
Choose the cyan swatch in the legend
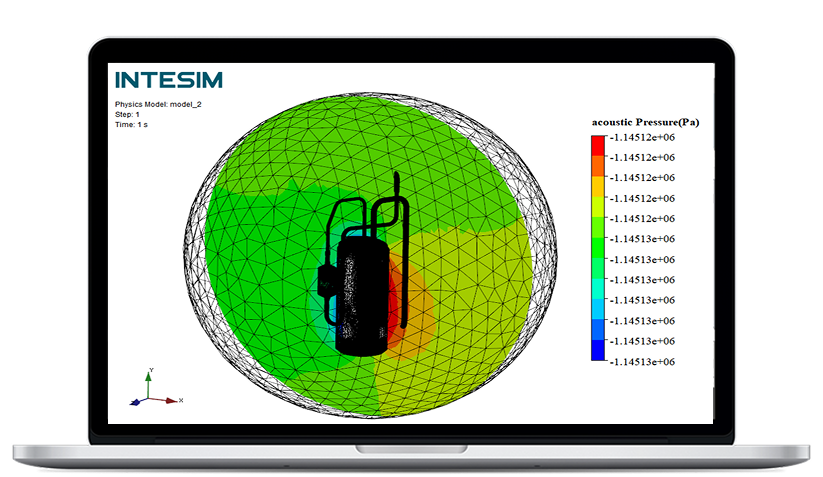[x=598, y=289]
